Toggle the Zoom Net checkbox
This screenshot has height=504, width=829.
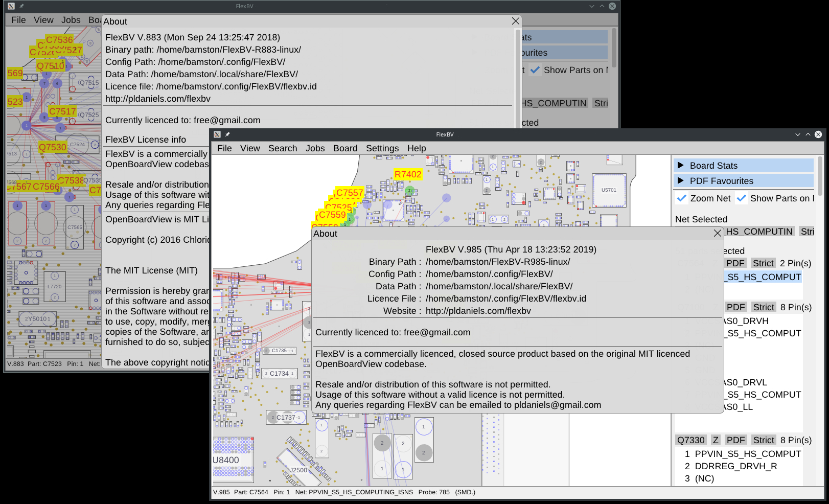point(681,198)
